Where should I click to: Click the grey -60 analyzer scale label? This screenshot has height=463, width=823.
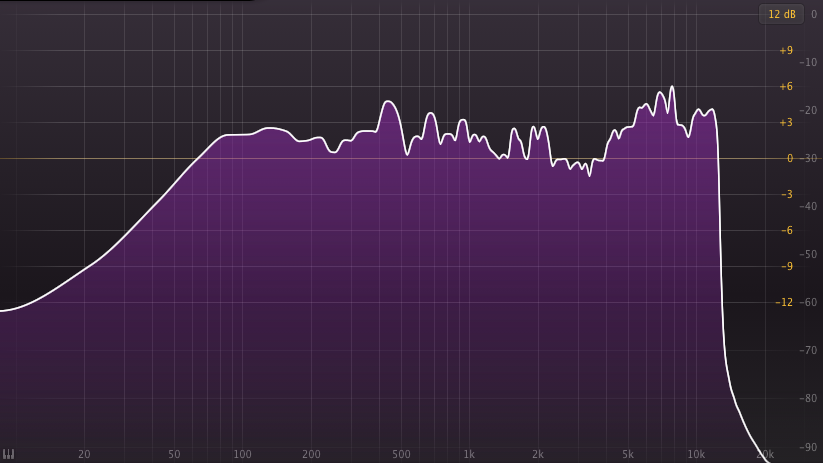tap(808, 302)
